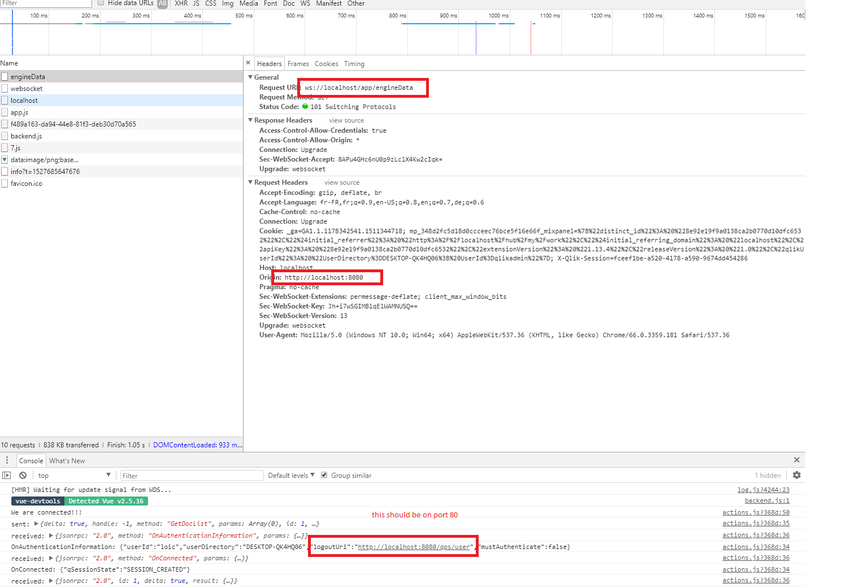
Task: Collapse the Request Headers section
Action: click(x=251, y=182)
